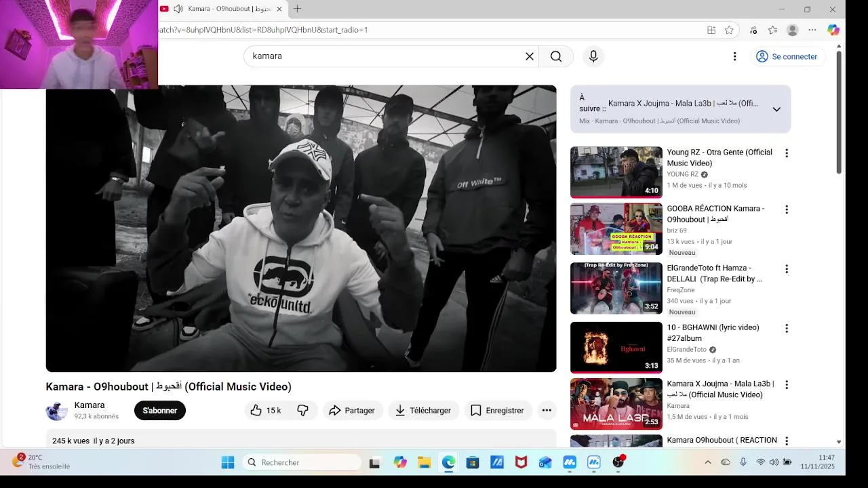Open the Task View taskbar icon
Viewport: 868px width, 488px height.
(x=374, y=462)
